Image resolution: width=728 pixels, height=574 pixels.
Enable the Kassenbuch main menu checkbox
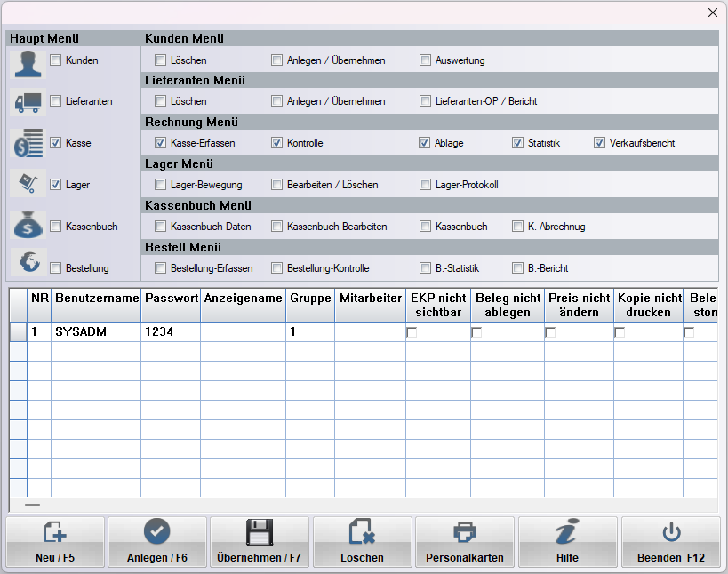[x=56, y=226]
